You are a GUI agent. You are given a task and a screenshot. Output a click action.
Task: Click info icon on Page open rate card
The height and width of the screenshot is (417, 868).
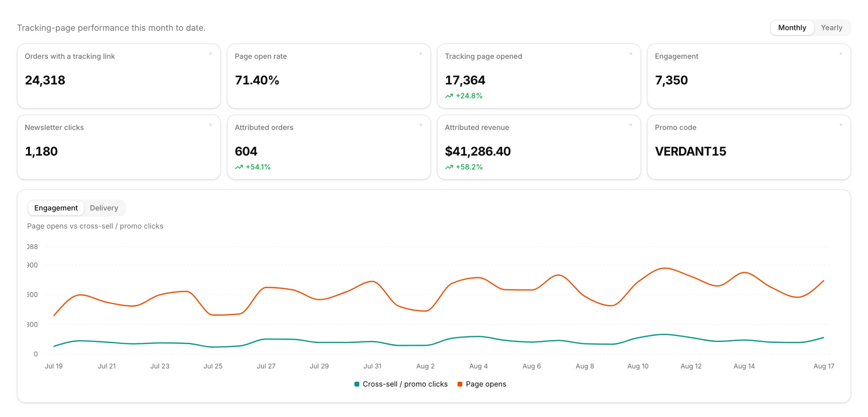pos(420,54)
